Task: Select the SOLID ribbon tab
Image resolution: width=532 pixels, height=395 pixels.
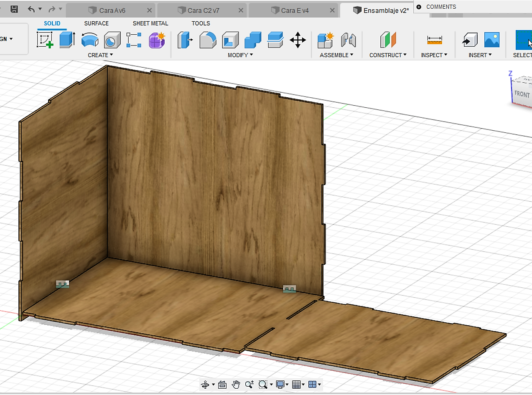Action: [x=52, y=23]
